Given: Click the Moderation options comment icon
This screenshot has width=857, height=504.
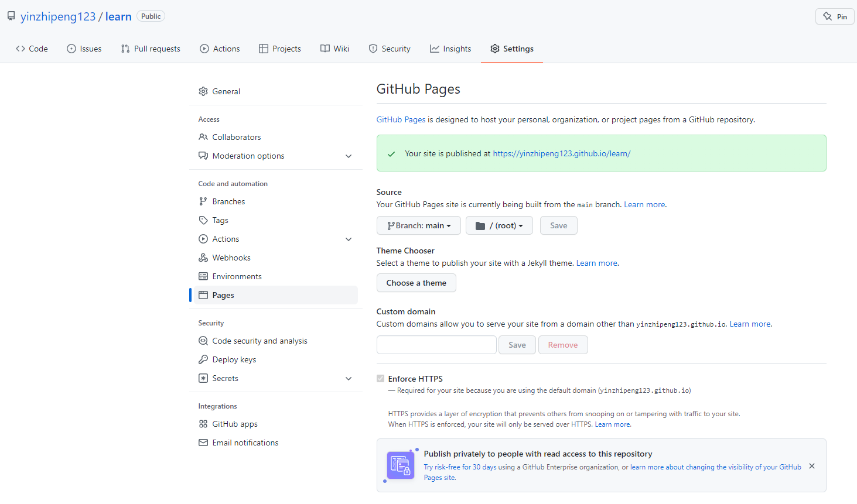Looking at the screenshot, I should click(203, 156).
